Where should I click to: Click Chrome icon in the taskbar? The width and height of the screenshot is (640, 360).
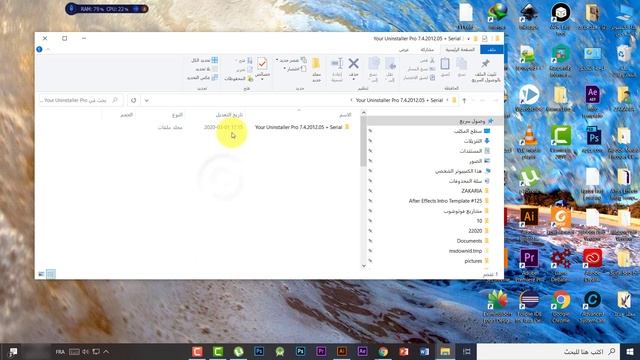[383, 351]
